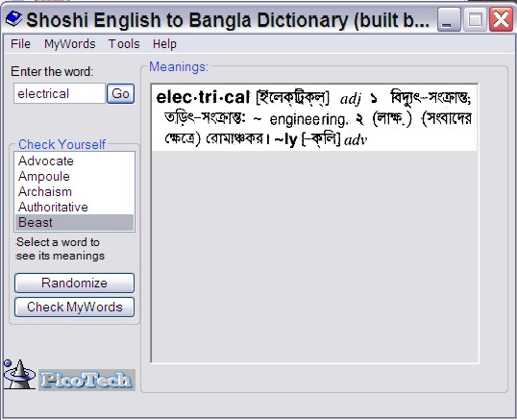Open the File menu
This screenshot has height=420, width=517.
(20, 44)
